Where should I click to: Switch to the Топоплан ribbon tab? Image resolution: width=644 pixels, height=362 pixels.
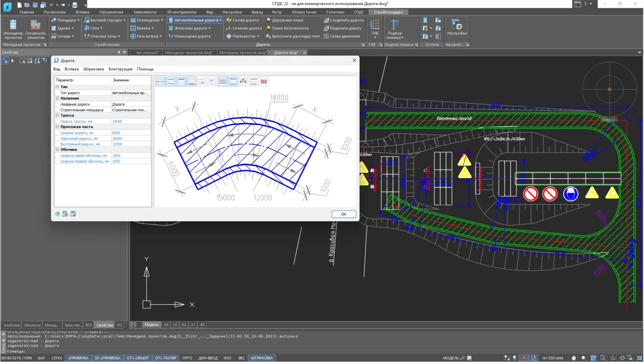click(335, 12)
